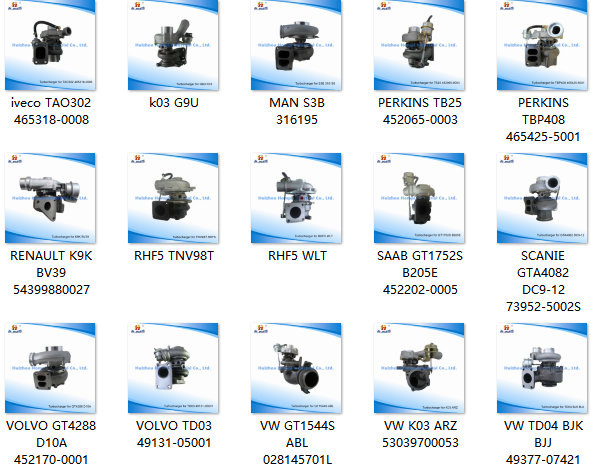Click the RHF5 WLT file name text

(297, 256)
